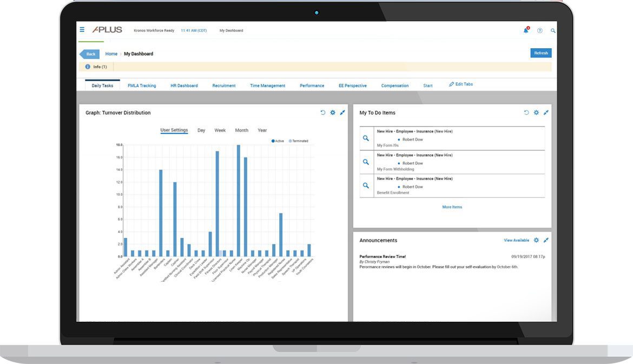Screen dimensions: 633x364
Task: Toggle the Terminated series in legend
Action: point(298,141)
